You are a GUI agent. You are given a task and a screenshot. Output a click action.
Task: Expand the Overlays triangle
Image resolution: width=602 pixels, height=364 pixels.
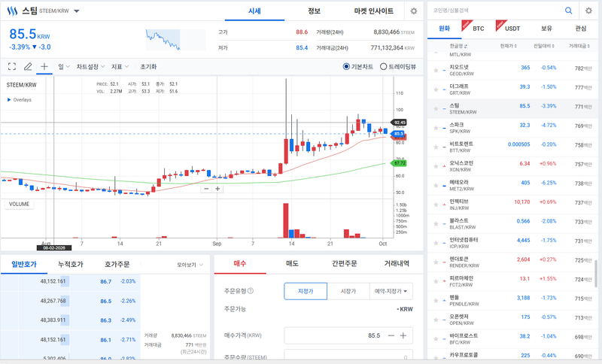pos(9,100)
